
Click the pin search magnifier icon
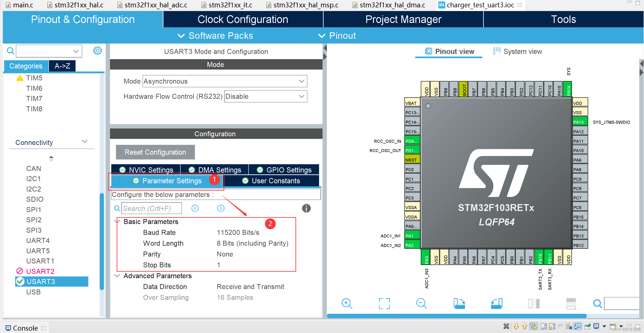click(598, 304)
